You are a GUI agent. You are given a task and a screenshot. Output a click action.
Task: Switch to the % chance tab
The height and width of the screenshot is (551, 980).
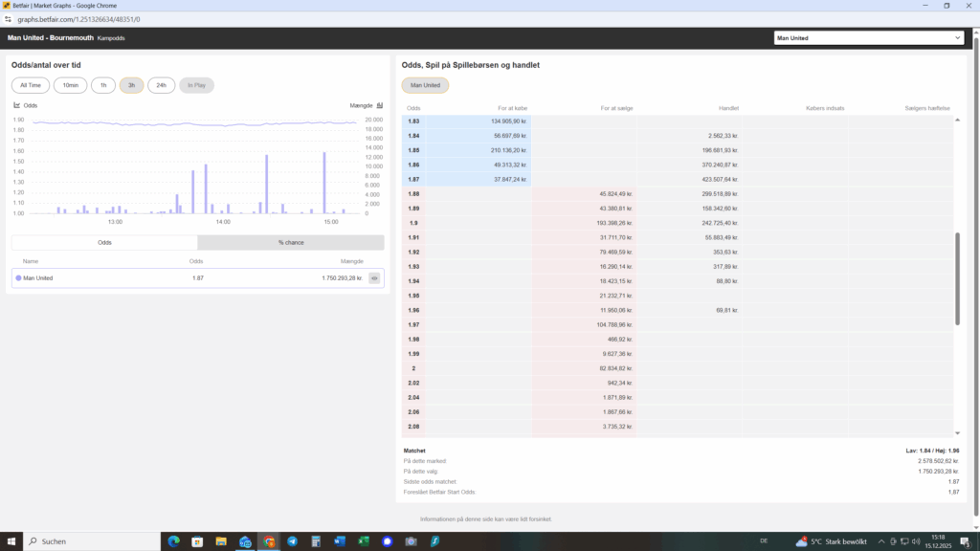[x=291, y=243]
